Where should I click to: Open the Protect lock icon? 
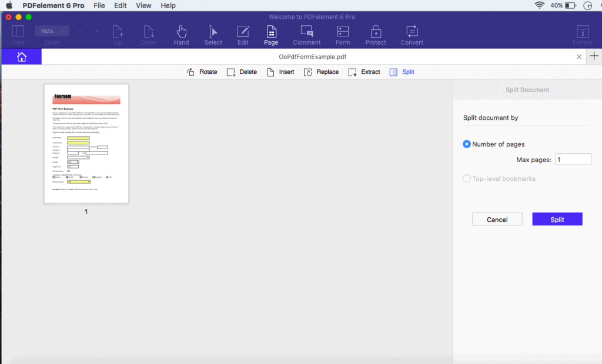(376, 32)
